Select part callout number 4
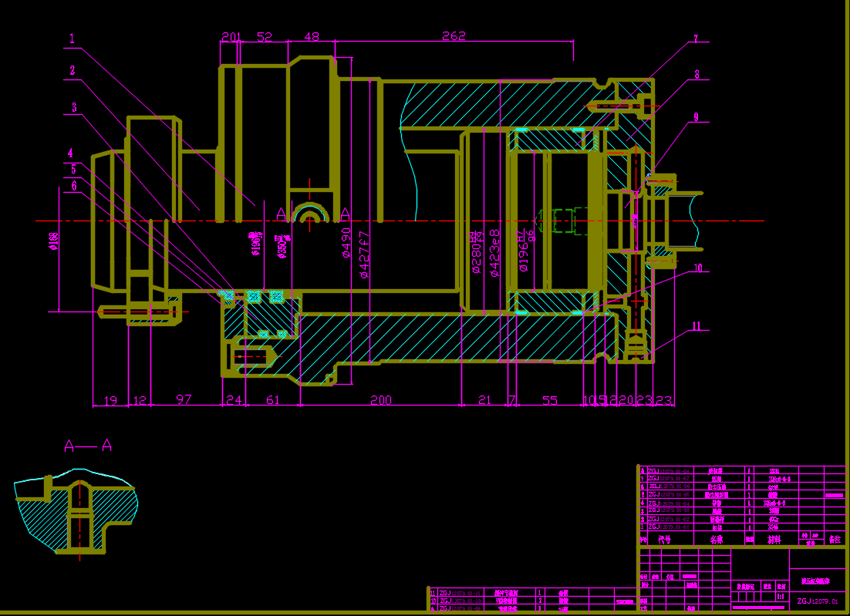 pos(70,153)
